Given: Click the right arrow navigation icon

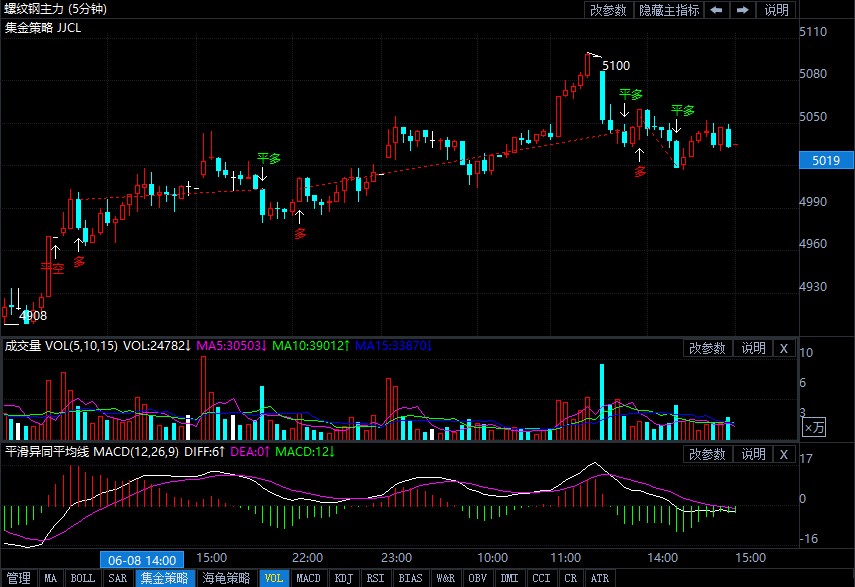Looking at the screenshot, I should click(x=742, y=10).
